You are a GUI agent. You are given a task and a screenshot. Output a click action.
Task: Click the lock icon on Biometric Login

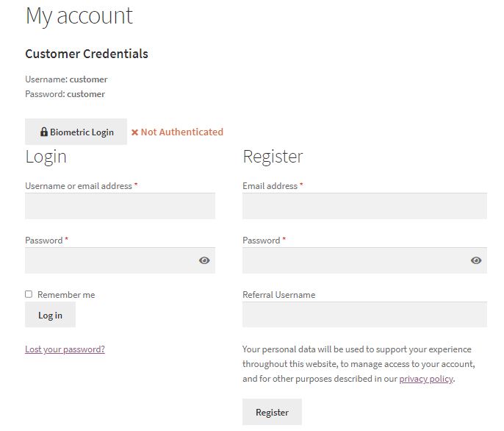(x=44, y=132)
